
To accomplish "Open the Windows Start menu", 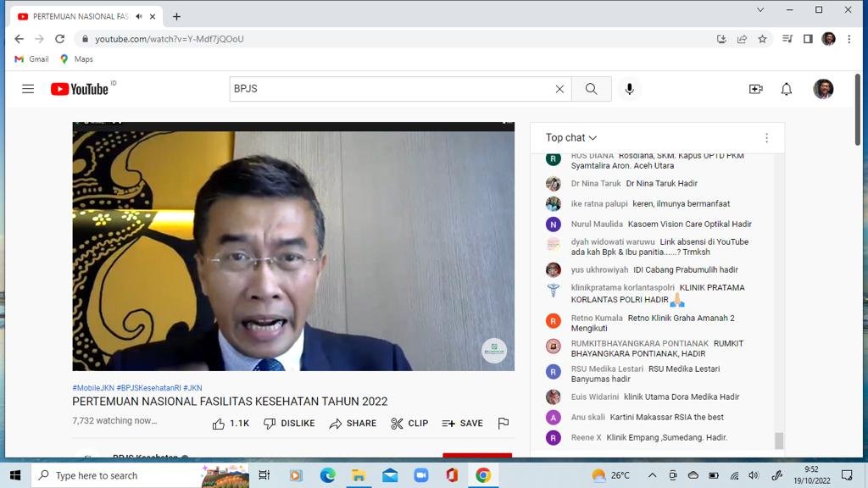I will pos(15,475).
